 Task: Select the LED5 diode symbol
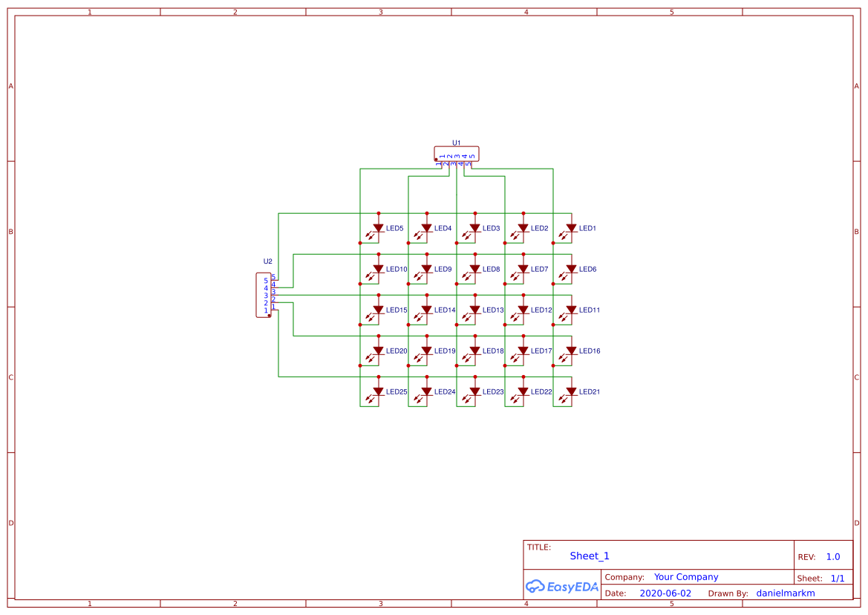(377, 229)
